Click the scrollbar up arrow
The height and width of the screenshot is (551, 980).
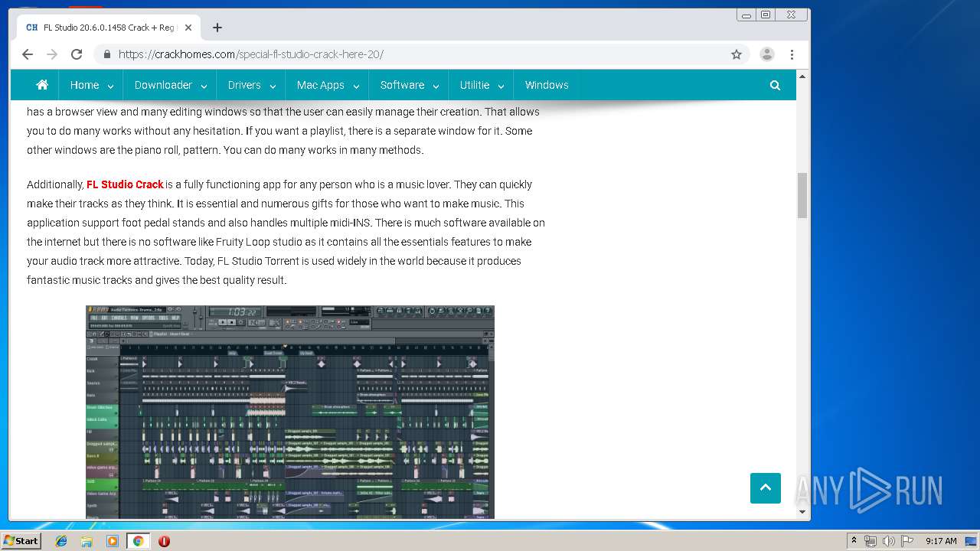coord(802,77)
